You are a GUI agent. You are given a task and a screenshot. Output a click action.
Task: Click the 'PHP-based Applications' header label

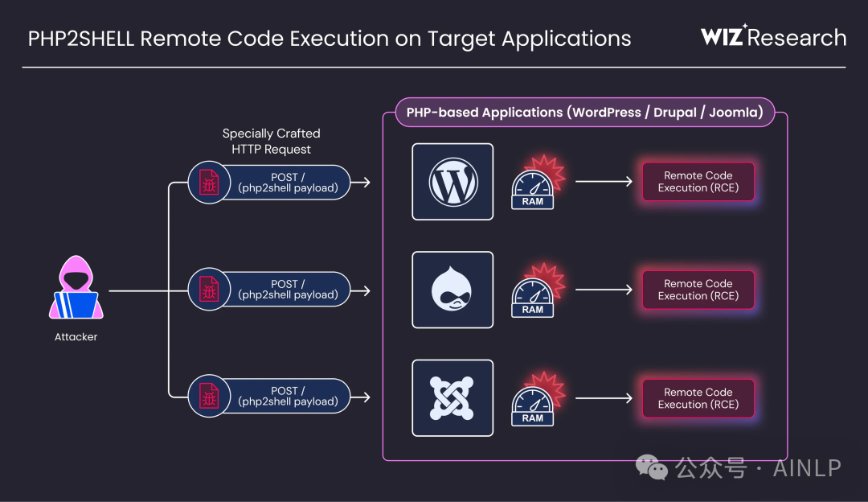pos(584,113)
